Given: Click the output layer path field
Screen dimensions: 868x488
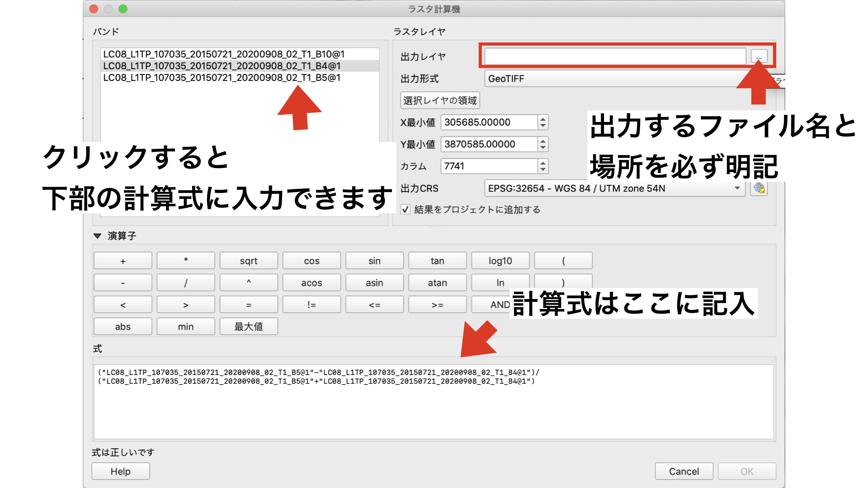Looking at the screenshot, I should click(x=615, y=56).
